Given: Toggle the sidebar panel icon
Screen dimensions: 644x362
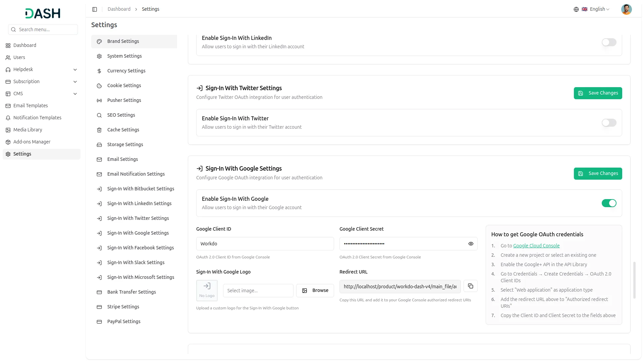Looking at the screenshot, I should click(95, 9).
